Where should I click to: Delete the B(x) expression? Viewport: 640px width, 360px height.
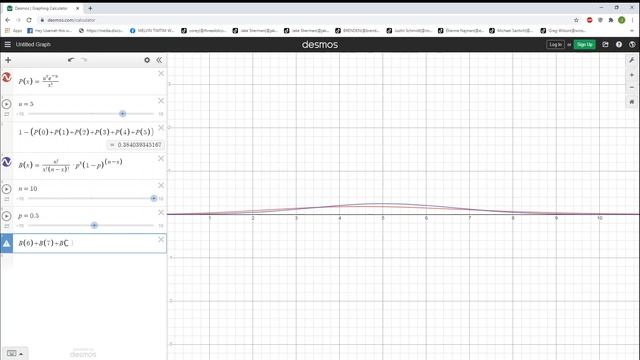tap(161, 158)
